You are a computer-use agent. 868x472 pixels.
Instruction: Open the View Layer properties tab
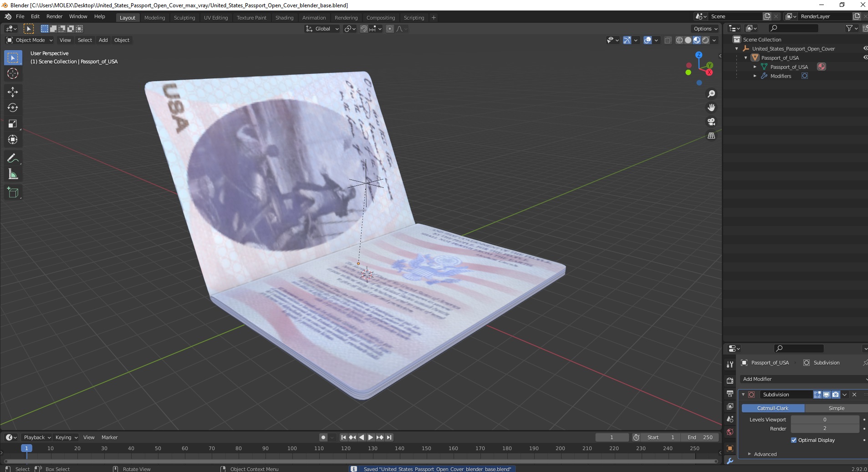(x=730, y=406)
